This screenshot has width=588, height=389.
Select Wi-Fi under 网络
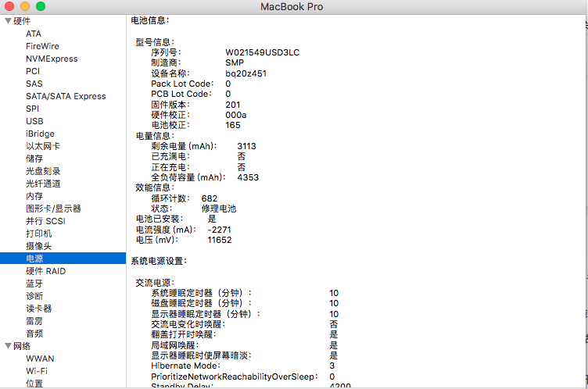click(37, 371)
